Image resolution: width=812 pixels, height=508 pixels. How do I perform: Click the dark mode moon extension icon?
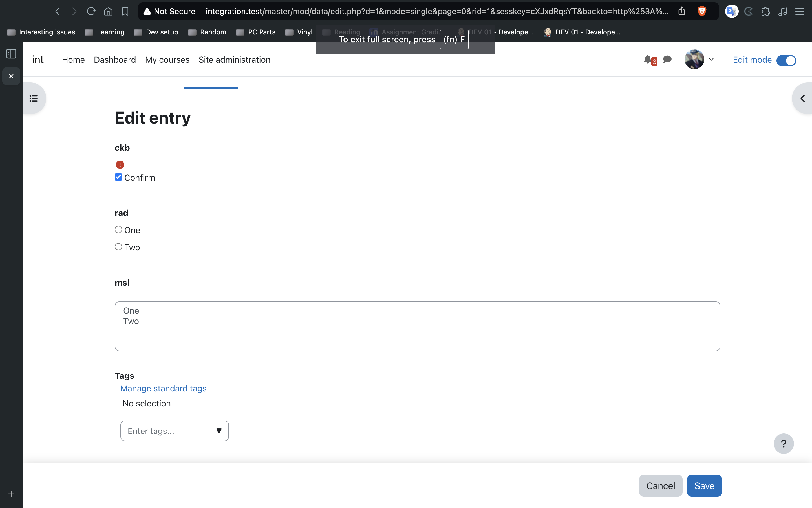pos(749,11)
